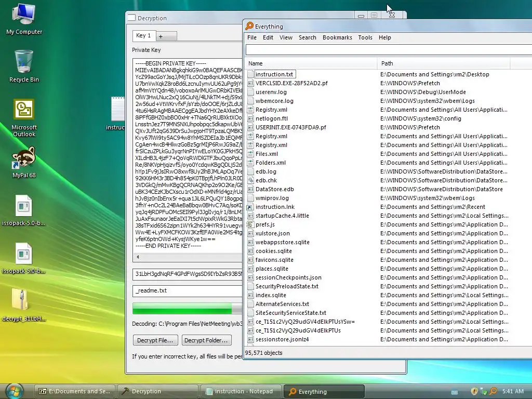Screen dimensions: 532x399
Task: Click the security shield tray icon
Action: 474,391
